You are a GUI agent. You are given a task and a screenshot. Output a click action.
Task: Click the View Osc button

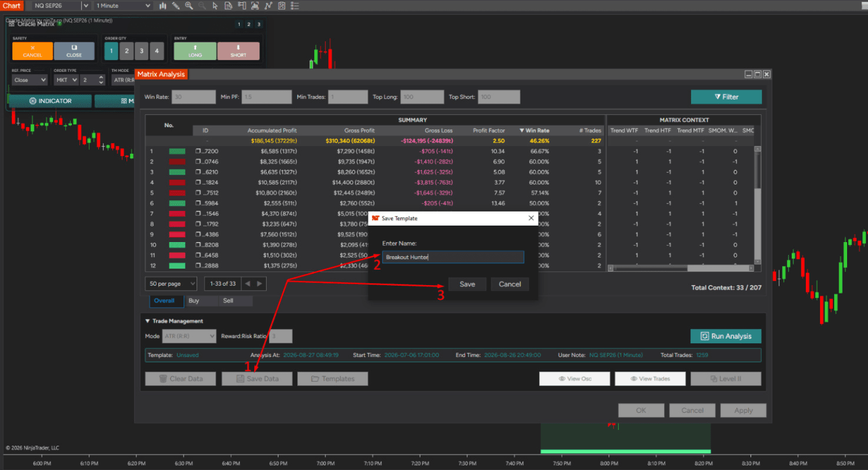tap(575, 379)
